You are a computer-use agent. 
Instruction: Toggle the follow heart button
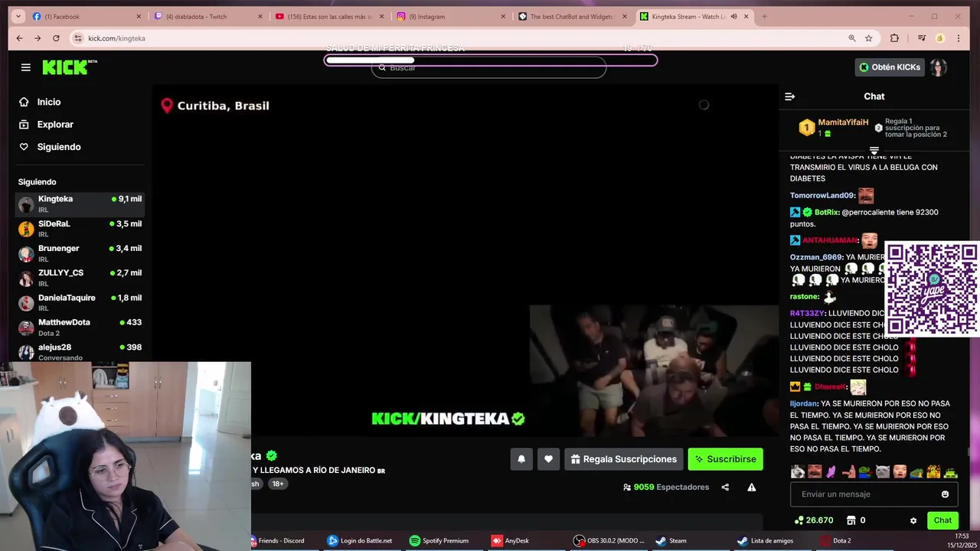point(548,459)
